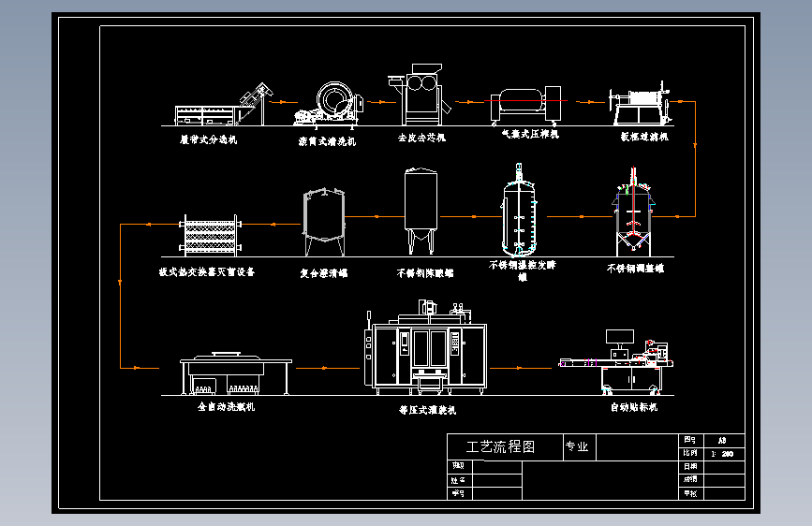Pick the pneumatic press machine drawing
Image resolution: width=812 pixels, height=526 pixels.
click(x=526, y=106)
